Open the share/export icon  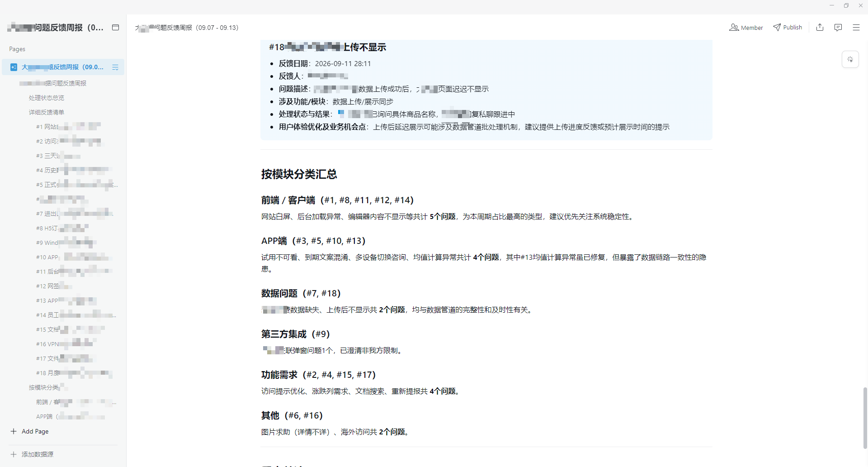820,28
